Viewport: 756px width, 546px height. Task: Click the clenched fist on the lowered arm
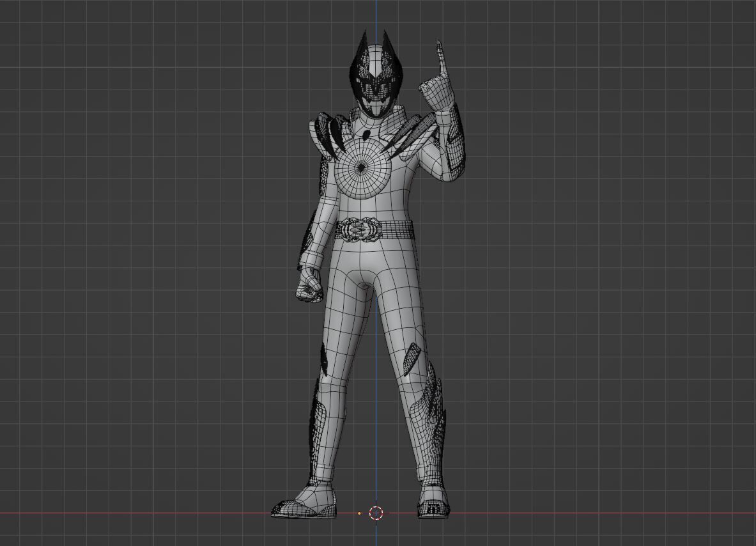[x=309, y=286]
